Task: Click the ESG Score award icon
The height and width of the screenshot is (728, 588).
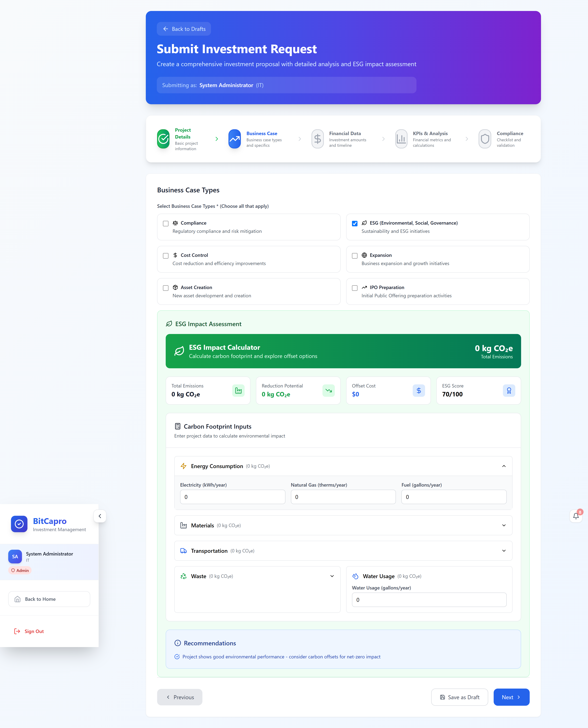Action: click(x=509, y=390)
